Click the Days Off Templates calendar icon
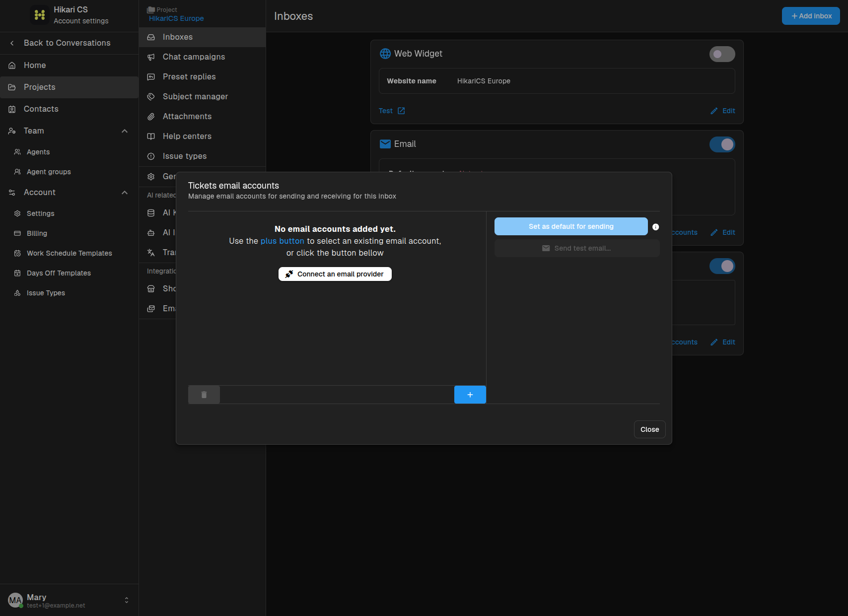Screen dimensions: 848x616 pos(17,273)
